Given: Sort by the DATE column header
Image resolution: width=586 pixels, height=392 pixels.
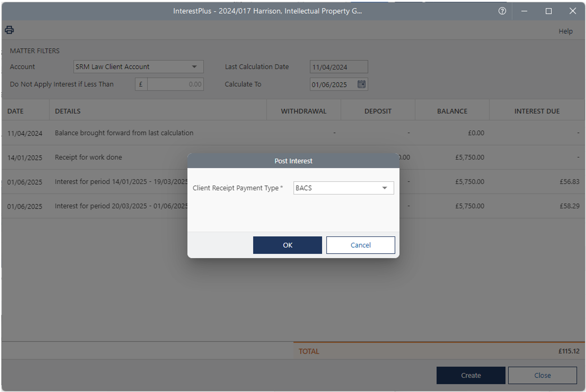Looking at the screenshot, I should pos(15,111).
